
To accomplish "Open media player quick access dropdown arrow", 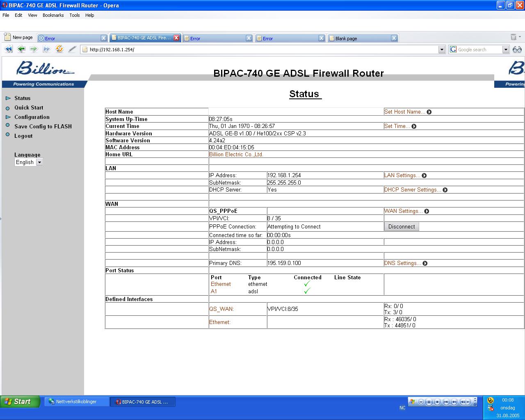I will 421,402.
